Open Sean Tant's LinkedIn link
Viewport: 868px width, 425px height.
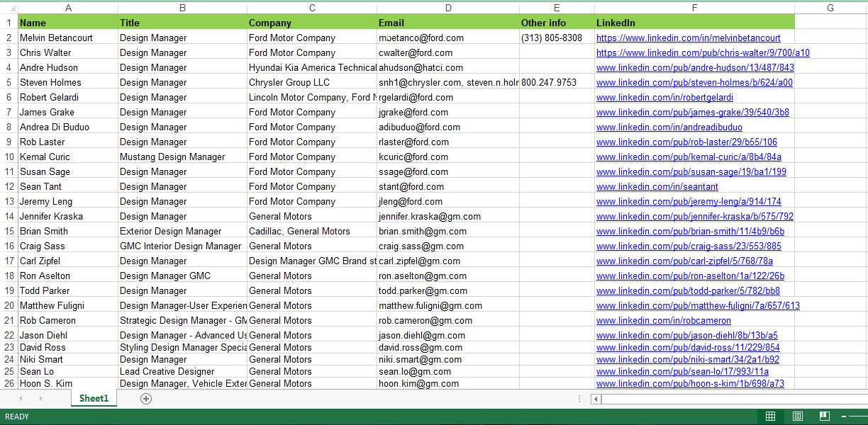(657, 187)
